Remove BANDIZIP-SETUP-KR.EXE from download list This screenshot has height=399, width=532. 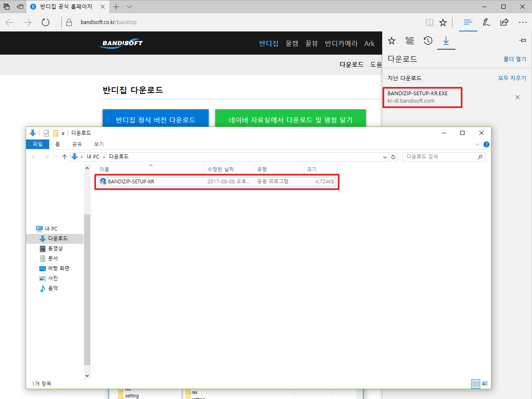tap(518, 97)
